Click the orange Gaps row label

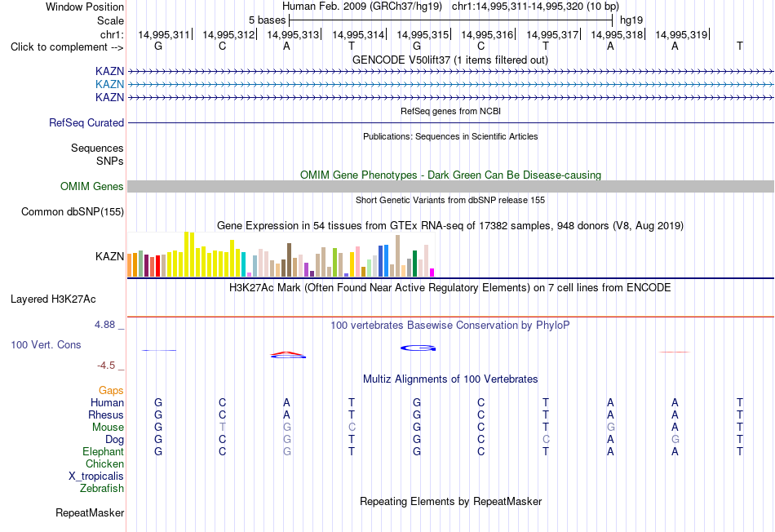point(111,391)
